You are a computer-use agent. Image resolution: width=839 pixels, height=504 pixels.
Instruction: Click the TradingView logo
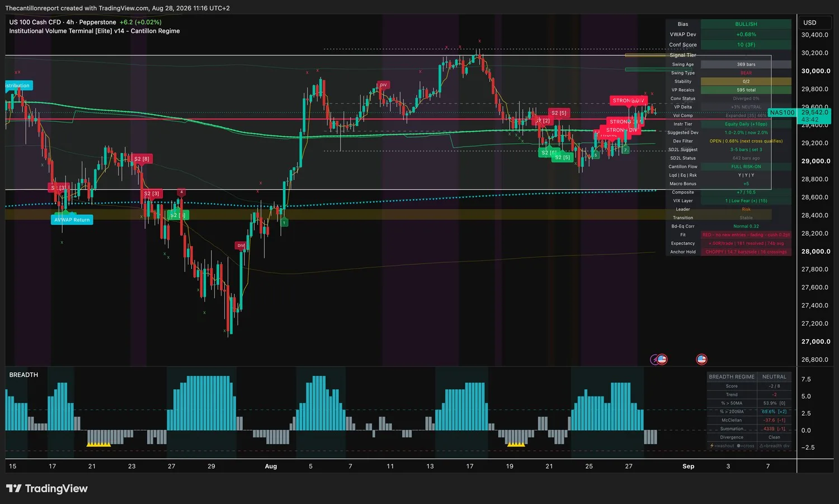pyautogui.click(x=47, y=488)
